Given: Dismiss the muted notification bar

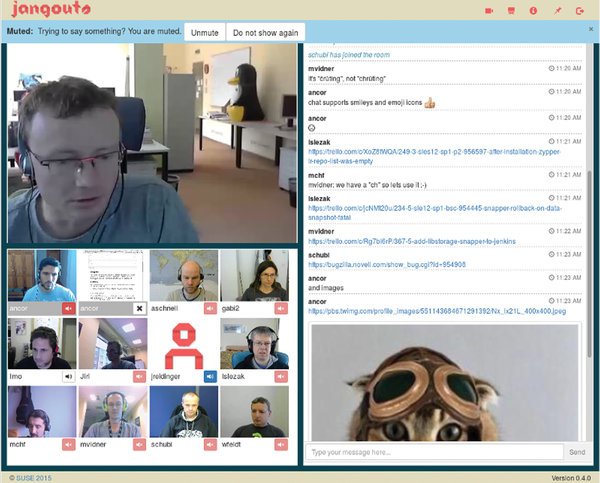Looking at the screenshot, I should 591,29.
